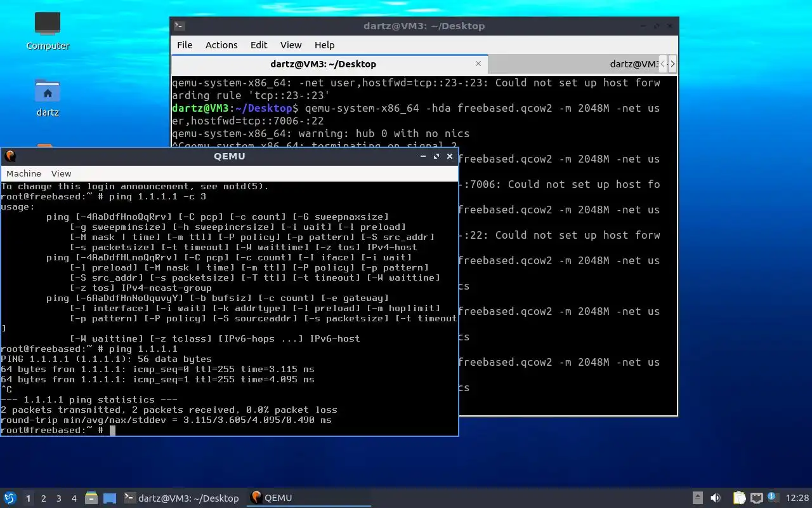812x508 pixels.
Task: Maximize the terminal window
Action: click(658, 26)
